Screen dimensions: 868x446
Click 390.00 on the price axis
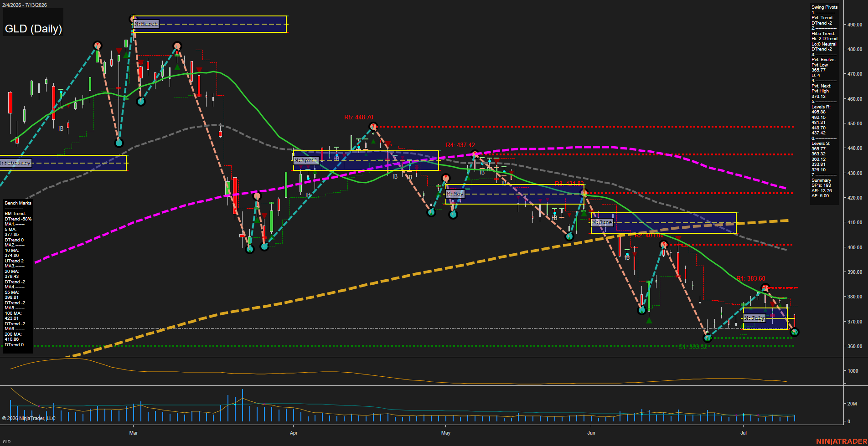pos(855,272)
